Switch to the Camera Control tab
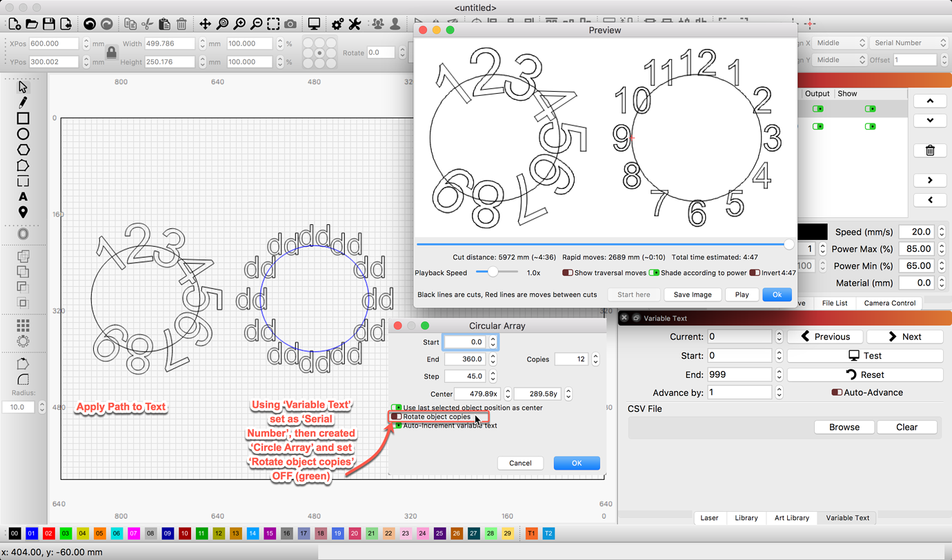 coord(890,303)
